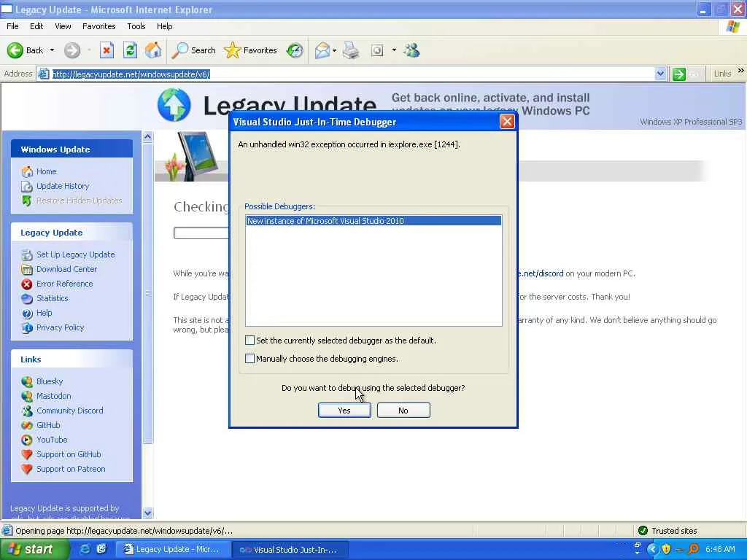Close the Just-In-Time Debugger dialog

click(x=507, y=122)
